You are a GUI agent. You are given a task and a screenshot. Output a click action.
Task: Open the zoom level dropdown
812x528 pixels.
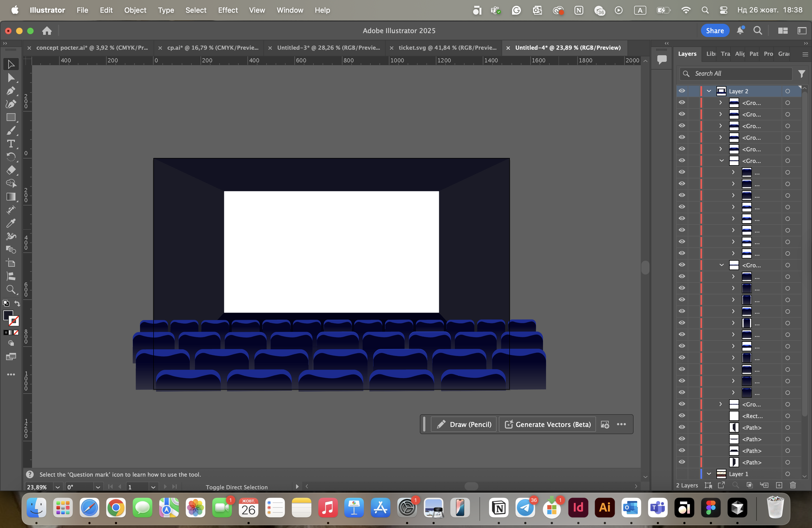tap(58, 487)
